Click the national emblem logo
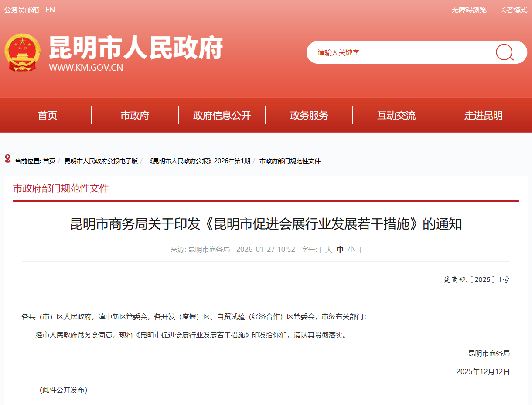532x405 pixels. click(x=22, y=52)
